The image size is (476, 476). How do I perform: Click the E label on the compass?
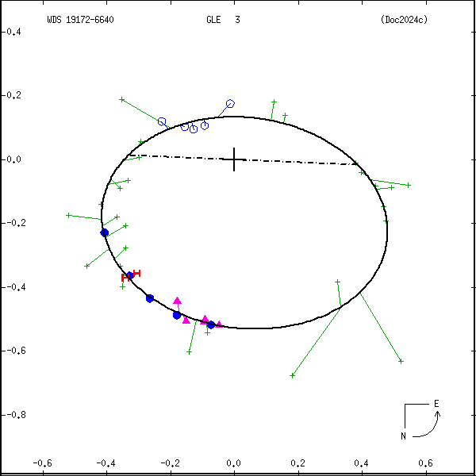coord(436,404)
